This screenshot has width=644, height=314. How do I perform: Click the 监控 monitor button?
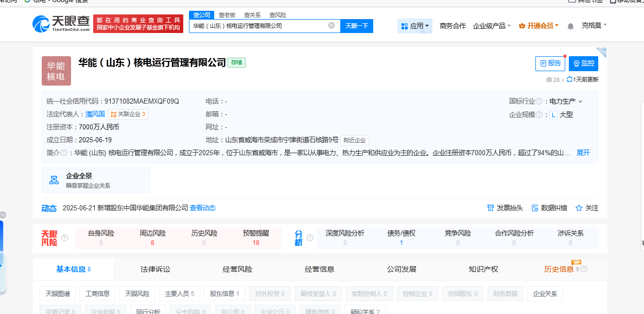583,63
